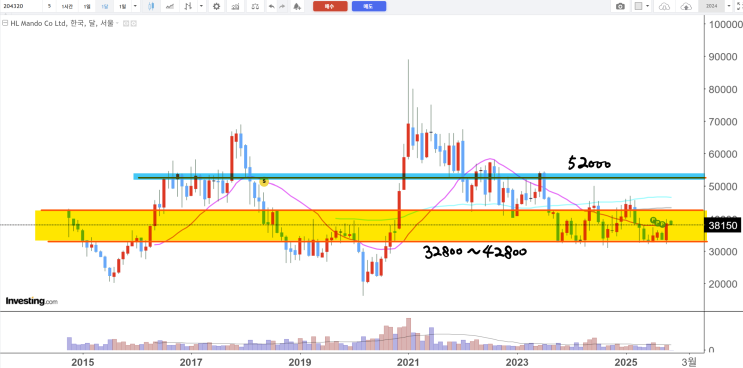This screenshot has height=368, width=743.
Task: Select the 1일 interval button
Action: click(87, 6)
